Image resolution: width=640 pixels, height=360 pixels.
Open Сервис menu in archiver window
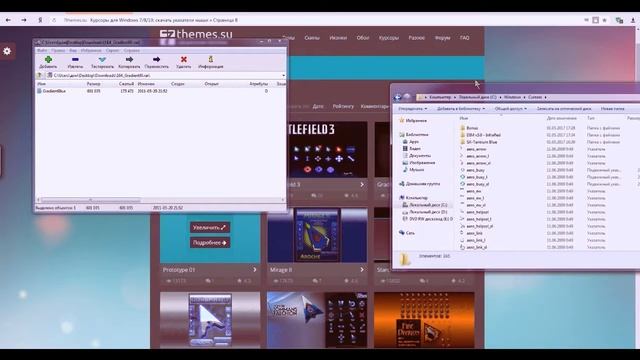tap(112, 51)
